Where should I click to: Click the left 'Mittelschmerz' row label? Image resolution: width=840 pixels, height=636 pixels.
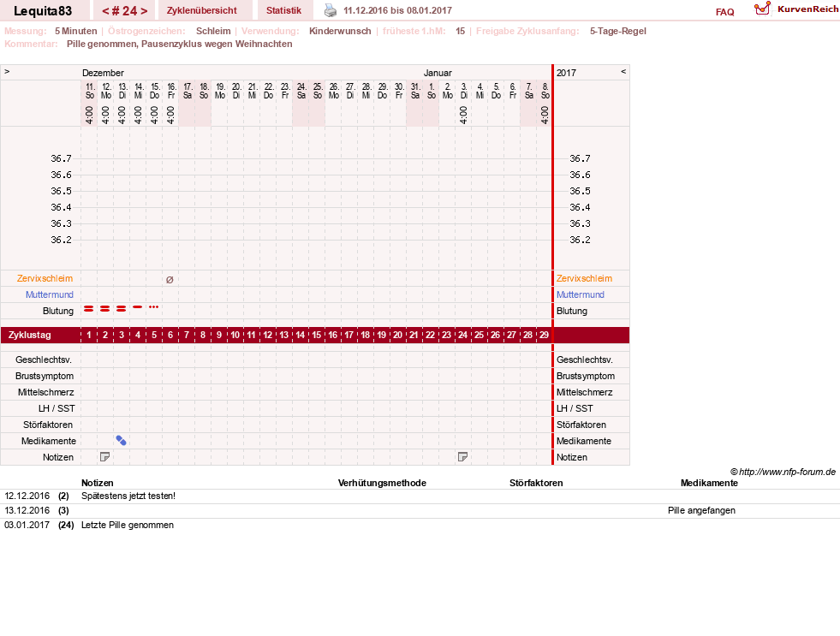[45, 392]
